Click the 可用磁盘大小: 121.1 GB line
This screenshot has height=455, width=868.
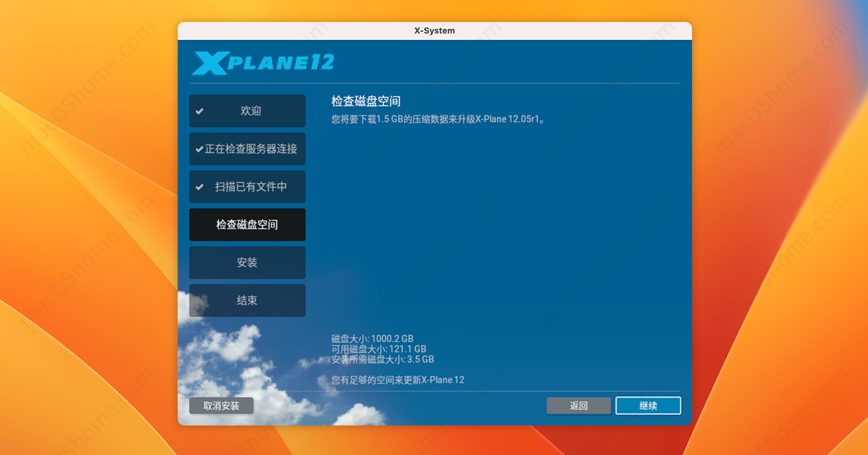coord(378,349)
